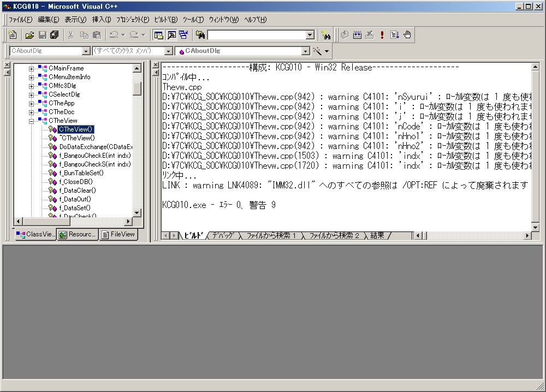Switch to the 結果 output tab
The width and height of the screenshot is (546, 392).
pyautogui.click(x=377, y=236)
